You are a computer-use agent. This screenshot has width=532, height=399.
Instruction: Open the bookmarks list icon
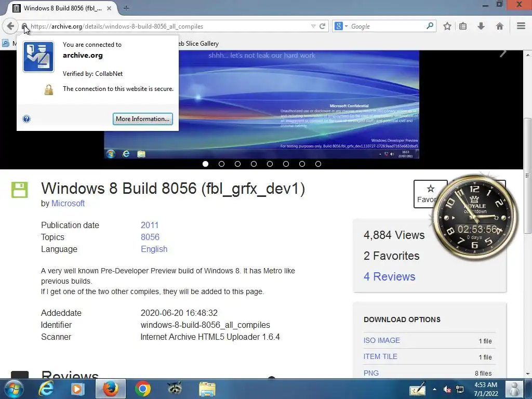(463, 26)
